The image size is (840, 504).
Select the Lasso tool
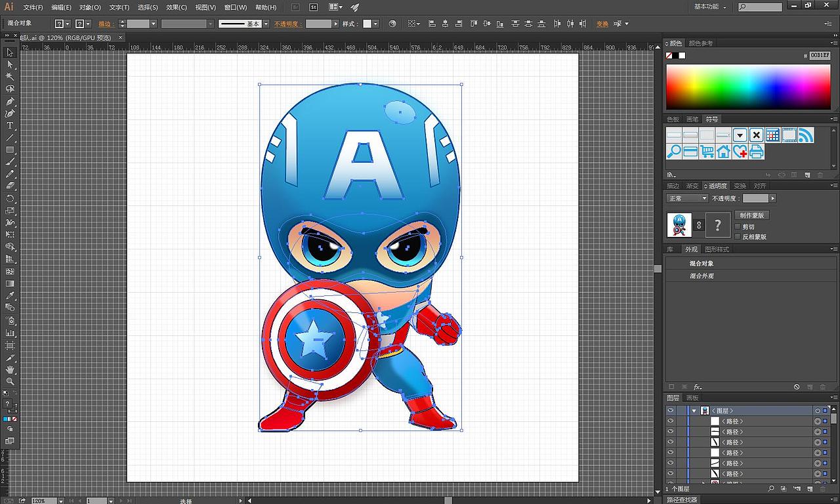coord(10,89)
